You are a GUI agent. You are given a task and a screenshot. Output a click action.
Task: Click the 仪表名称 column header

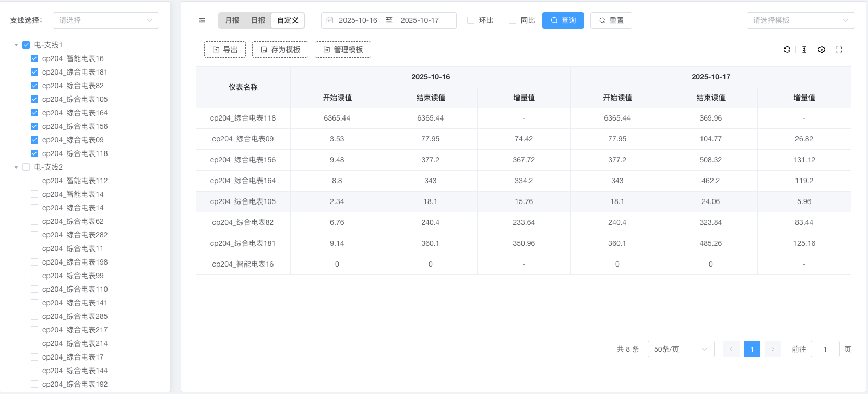243,87
